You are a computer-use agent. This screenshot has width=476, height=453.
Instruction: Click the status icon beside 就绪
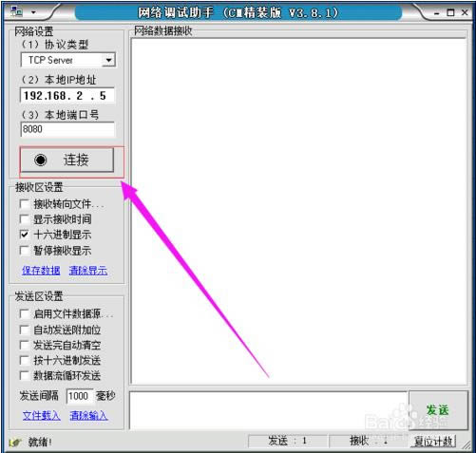[x=15, y=443]
